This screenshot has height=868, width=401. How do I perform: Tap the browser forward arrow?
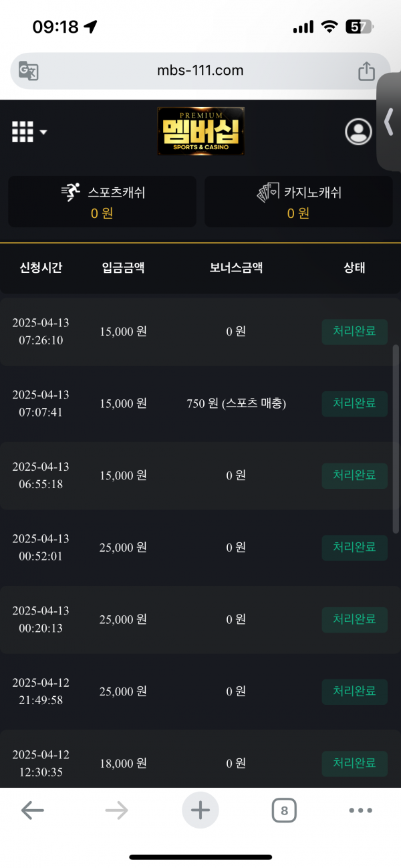point(116,810)
